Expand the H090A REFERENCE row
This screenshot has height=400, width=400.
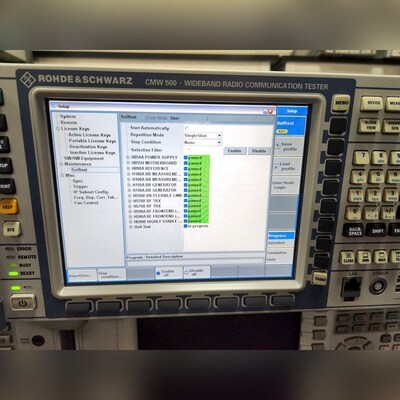pos(129,169)
